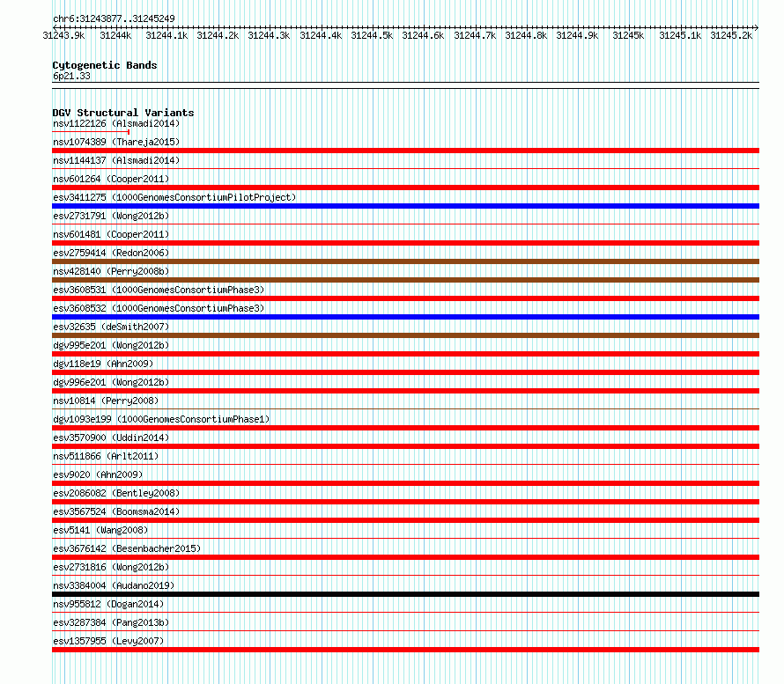Click the chr6:31243877..31245249 coordinates label
This screenshot has height=684, width=784.
[x=114, y=18]
